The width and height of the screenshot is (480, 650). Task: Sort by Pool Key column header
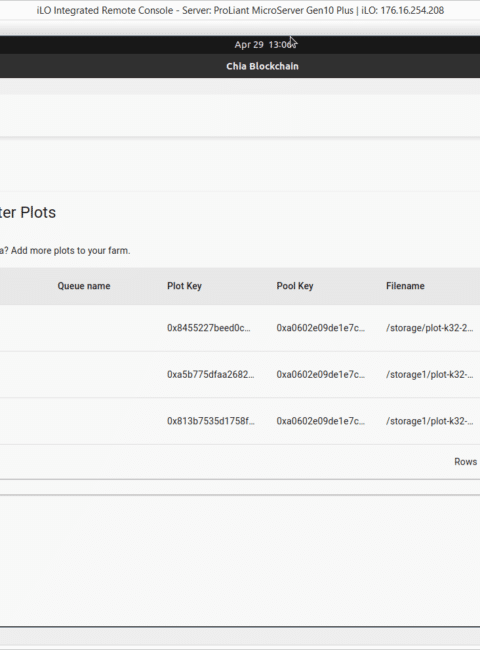coord(295,286)
